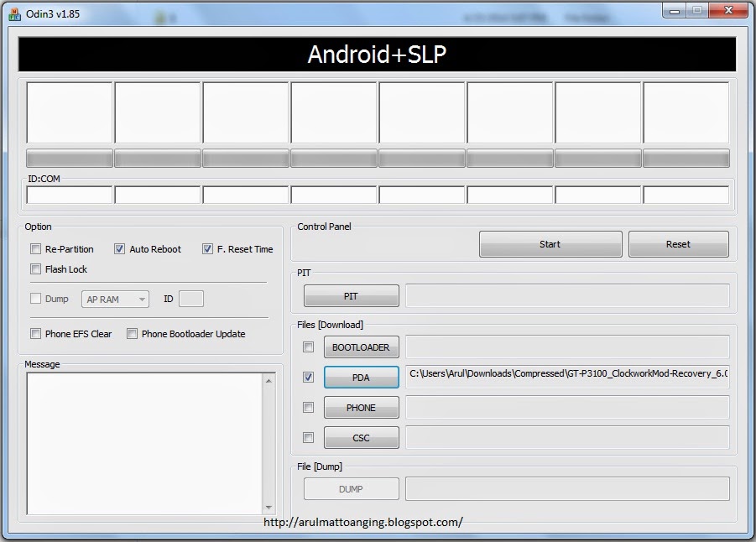Click the File [Dump] path field

click(x=567, y=489)
